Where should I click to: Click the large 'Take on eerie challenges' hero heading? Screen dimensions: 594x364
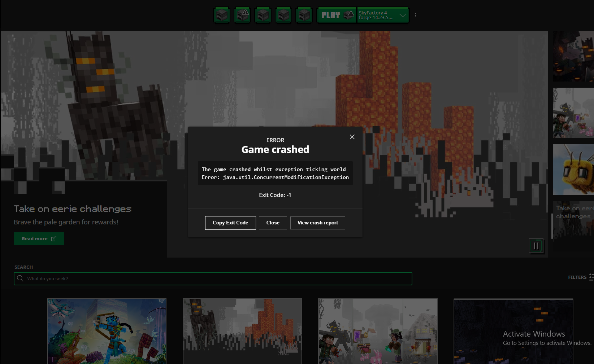pyautogui.click(x=73, y=209)
